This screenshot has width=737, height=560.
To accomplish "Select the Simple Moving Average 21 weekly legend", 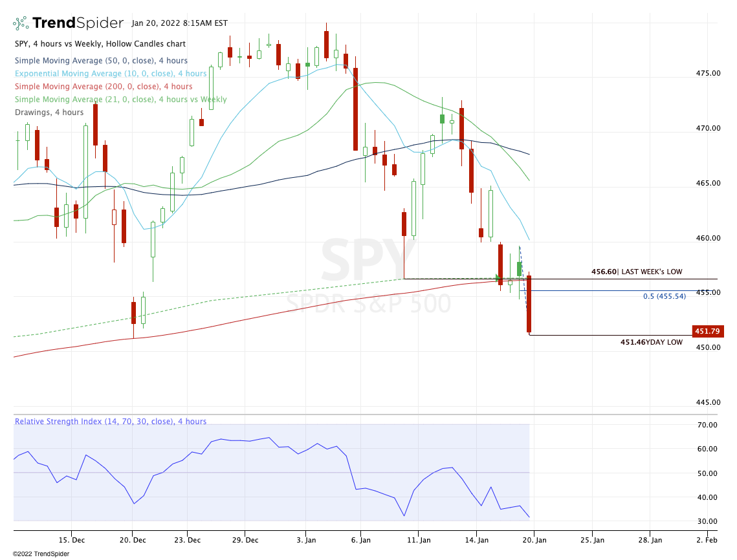I will pyautogui.click(x=121, y=99).
